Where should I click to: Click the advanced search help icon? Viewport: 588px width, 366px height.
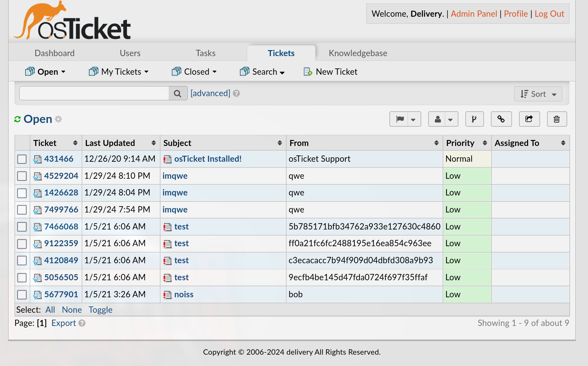236,93
